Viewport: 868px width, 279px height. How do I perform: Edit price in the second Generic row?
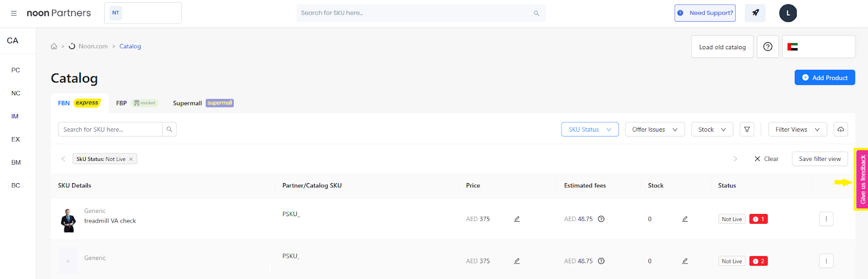pos(517,261)
